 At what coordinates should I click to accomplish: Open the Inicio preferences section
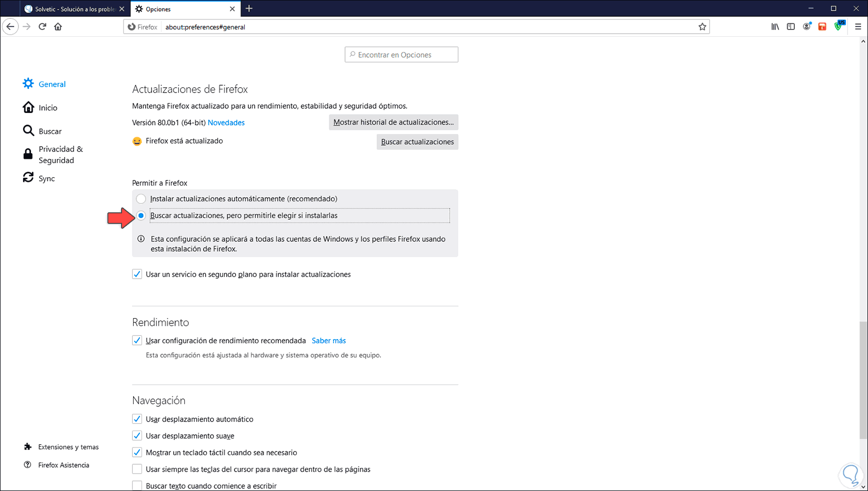[48, 108]
